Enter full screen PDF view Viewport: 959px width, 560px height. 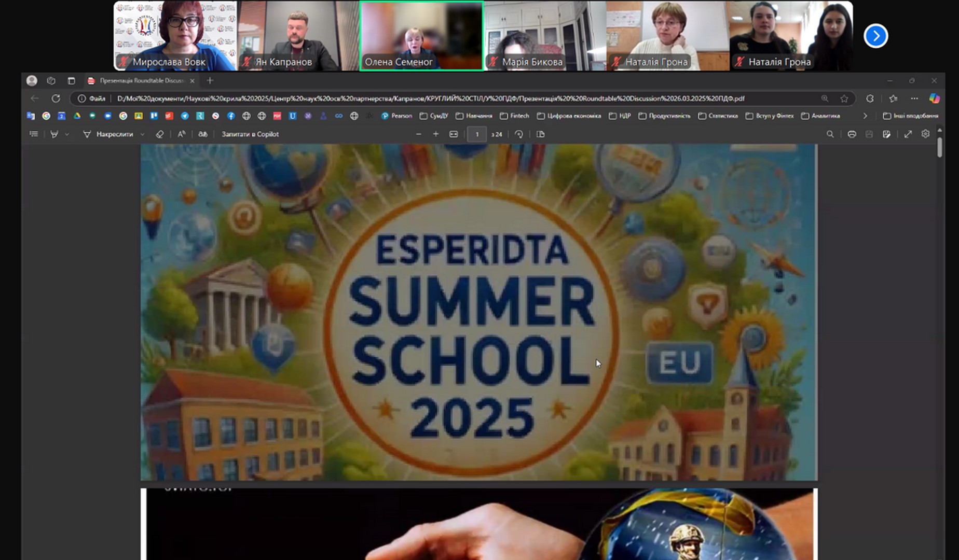click(x=908, y=134)
